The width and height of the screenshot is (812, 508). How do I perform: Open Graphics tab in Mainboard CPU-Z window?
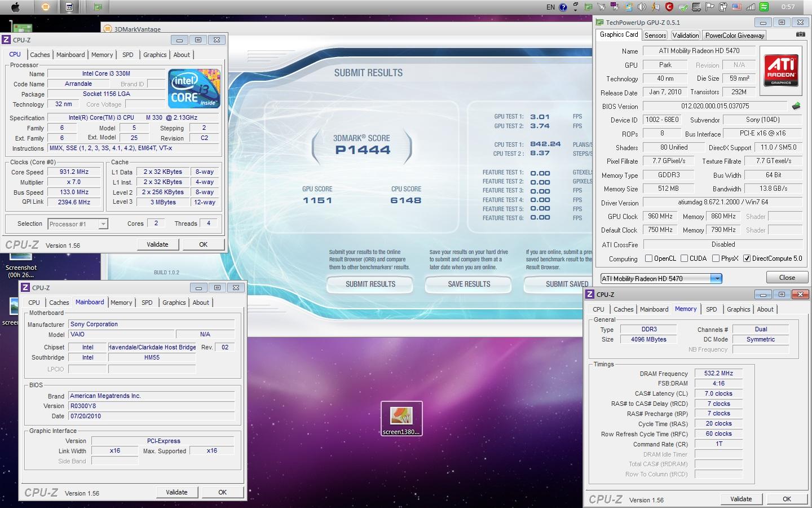coord(174,303)
